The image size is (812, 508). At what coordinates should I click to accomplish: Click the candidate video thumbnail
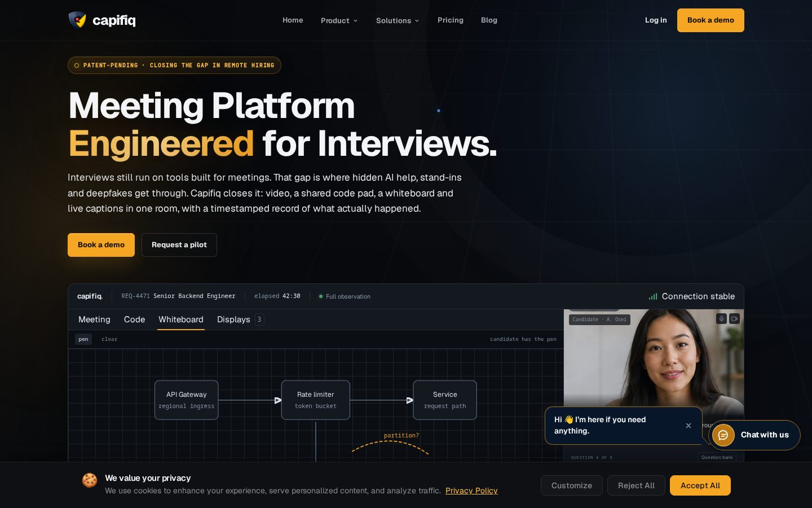654,361
